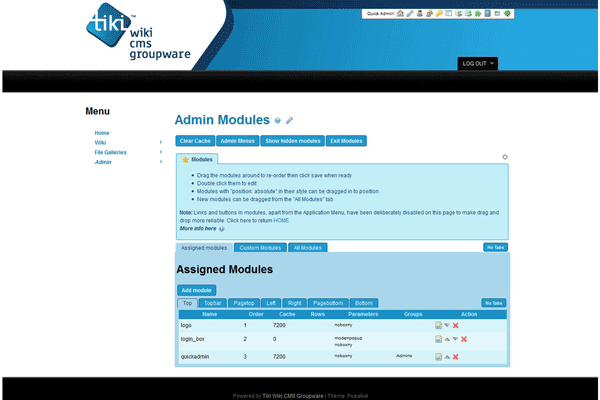Select the Pagebottom position tab
The height and width of the screenshot is (400, 600).
coord(328,302)
